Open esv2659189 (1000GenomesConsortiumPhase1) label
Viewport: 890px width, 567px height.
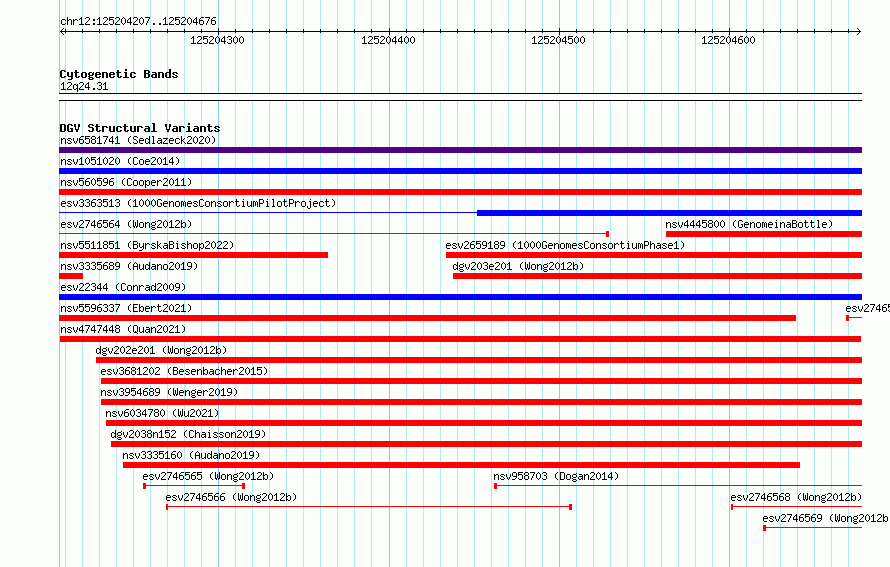pos(565,245)
